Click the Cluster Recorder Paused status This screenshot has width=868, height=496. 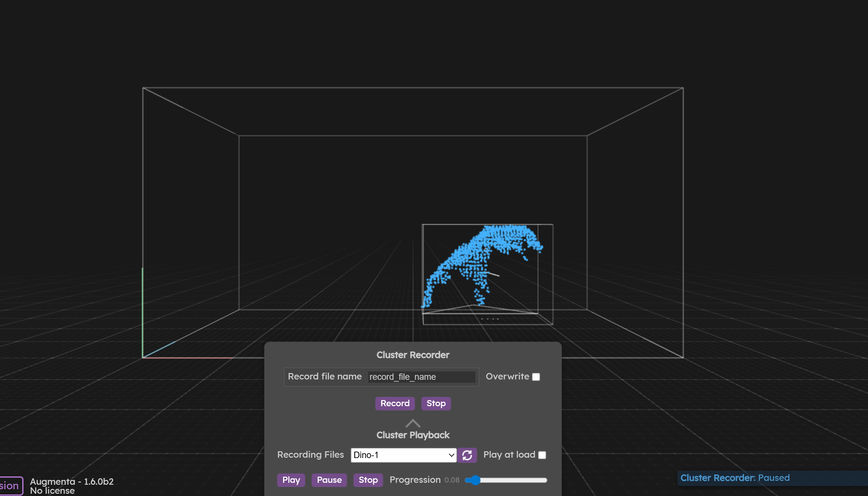pyautogui.click(x=735, y=478)
